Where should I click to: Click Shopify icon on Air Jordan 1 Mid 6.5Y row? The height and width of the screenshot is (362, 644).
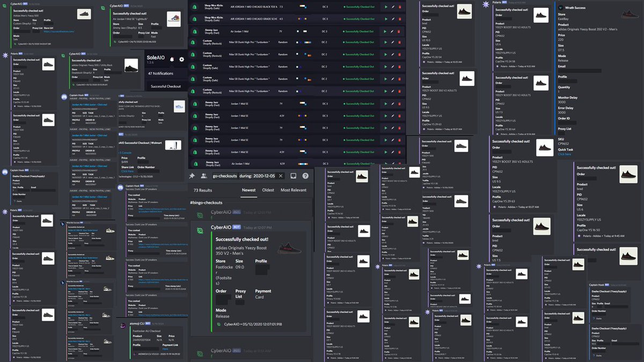196,164
